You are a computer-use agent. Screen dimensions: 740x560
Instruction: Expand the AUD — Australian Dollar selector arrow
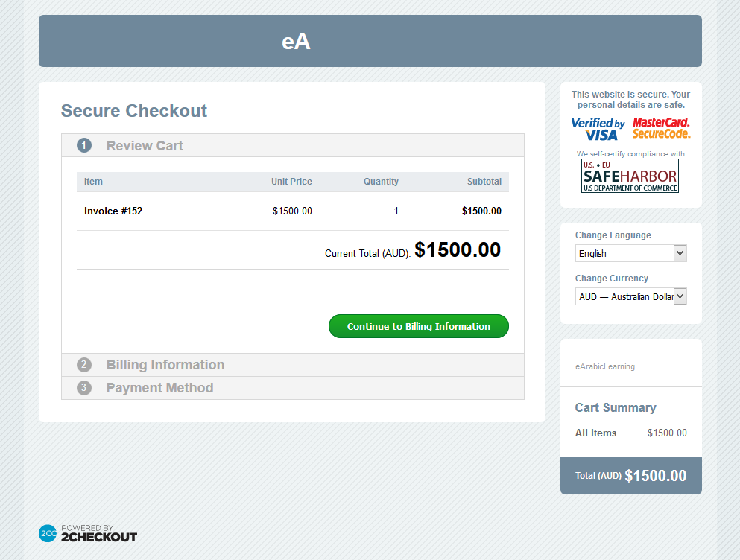coord(679,296)
